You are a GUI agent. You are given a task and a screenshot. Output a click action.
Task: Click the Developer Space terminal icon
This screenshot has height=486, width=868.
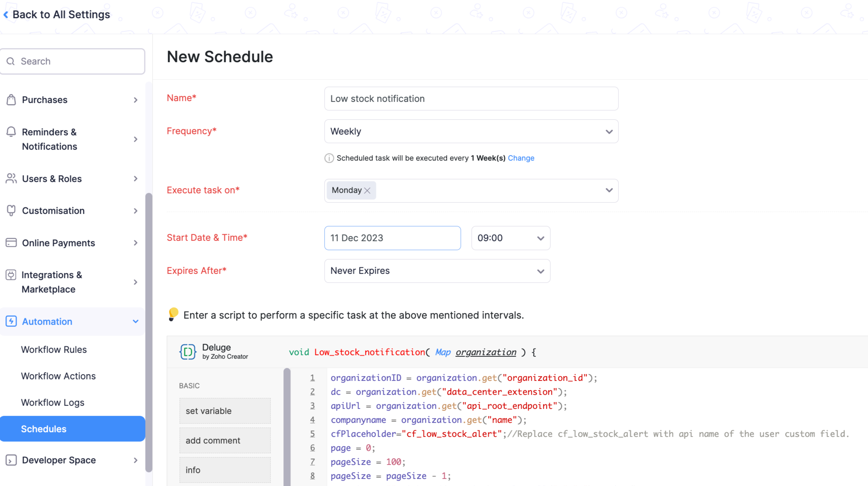(x=11, y=460)
